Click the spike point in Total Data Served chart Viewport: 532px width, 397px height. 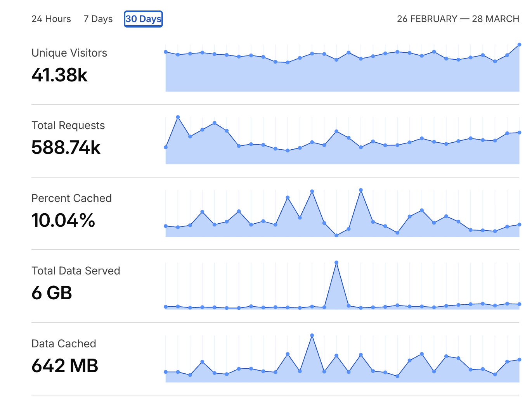(336, 262)
